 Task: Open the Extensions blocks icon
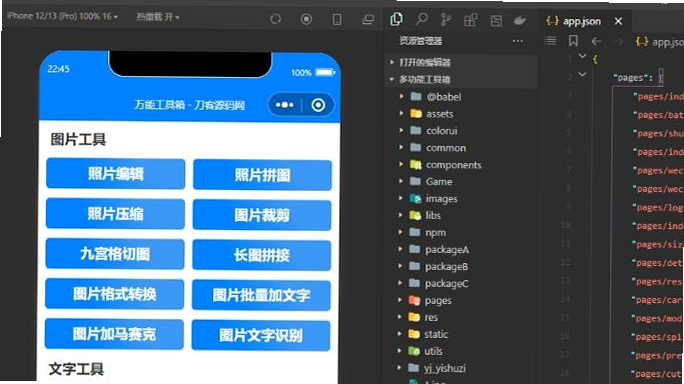[x=471, y=20]
